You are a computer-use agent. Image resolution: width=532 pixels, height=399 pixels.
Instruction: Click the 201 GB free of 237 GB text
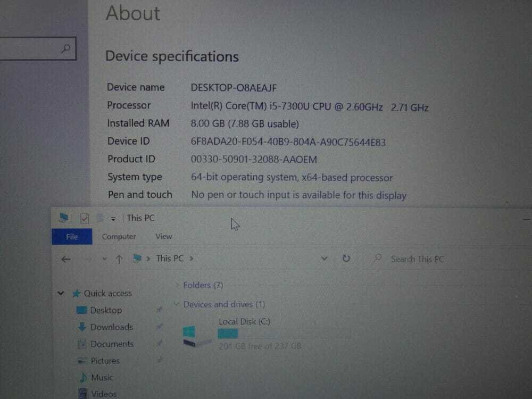click(260, 346)
